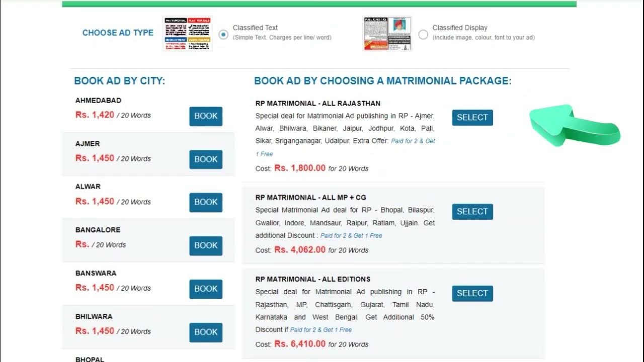The image size is (644, 362).
Task: Book ad for Bangalore city
Action: (x=206, y=245)
